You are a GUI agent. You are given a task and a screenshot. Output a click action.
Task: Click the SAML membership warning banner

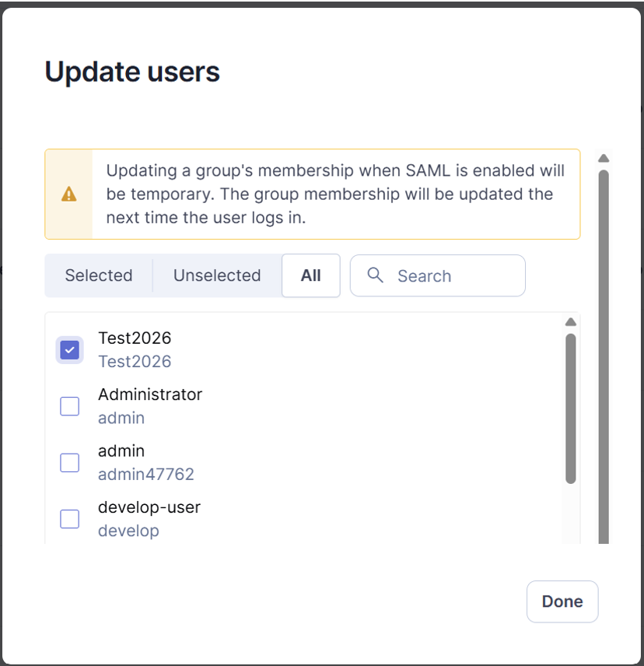[x=313, y=194]
